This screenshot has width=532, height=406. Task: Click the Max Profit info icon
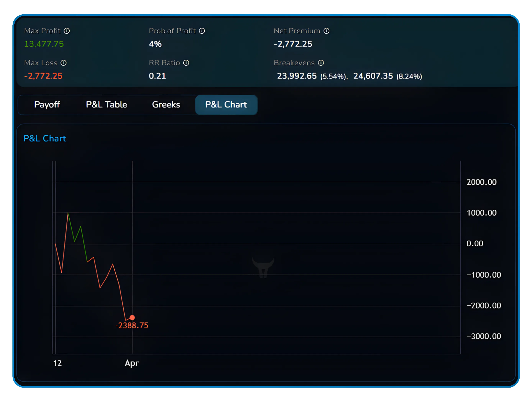(67, 31)
